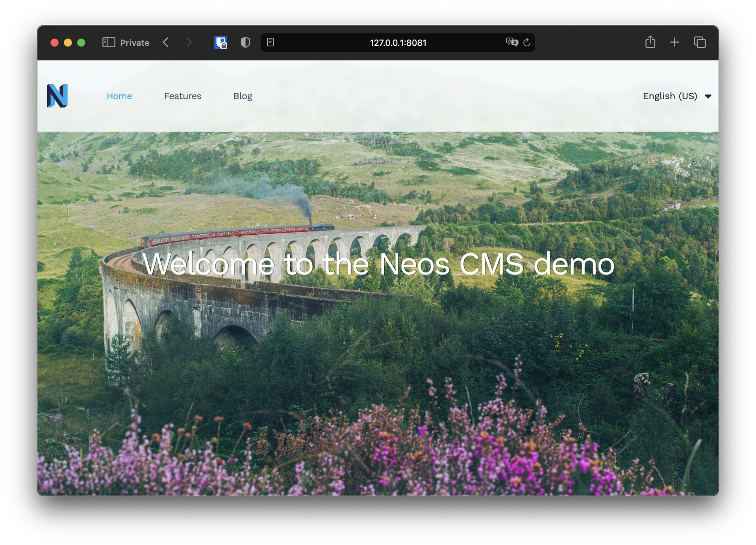Image resolution: width=756 pixels, height=545 pixels.
Task: Click the language dropdown chevron arrow
Action: (708, 96)
